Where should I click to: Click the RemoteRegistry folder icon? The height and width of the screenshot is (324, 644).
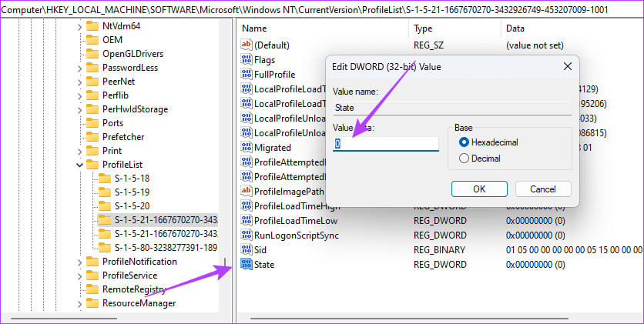click(92, 289)
